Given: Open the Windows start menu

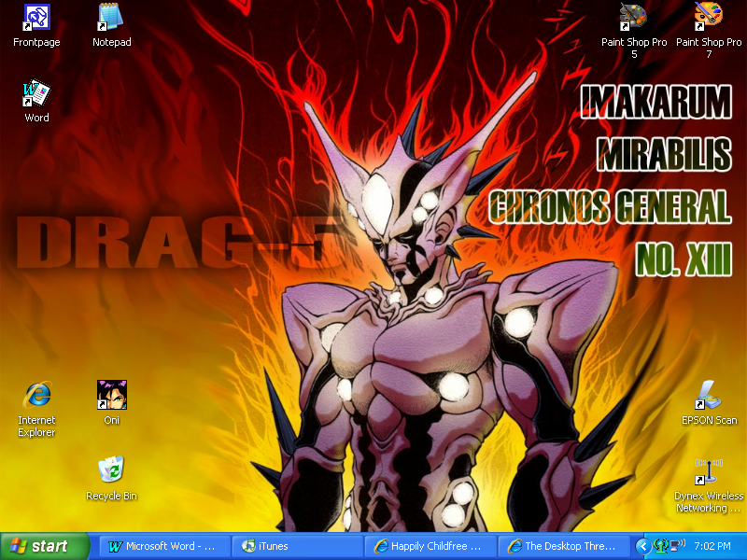Looking at the screenshot, I should coord(44,546).
